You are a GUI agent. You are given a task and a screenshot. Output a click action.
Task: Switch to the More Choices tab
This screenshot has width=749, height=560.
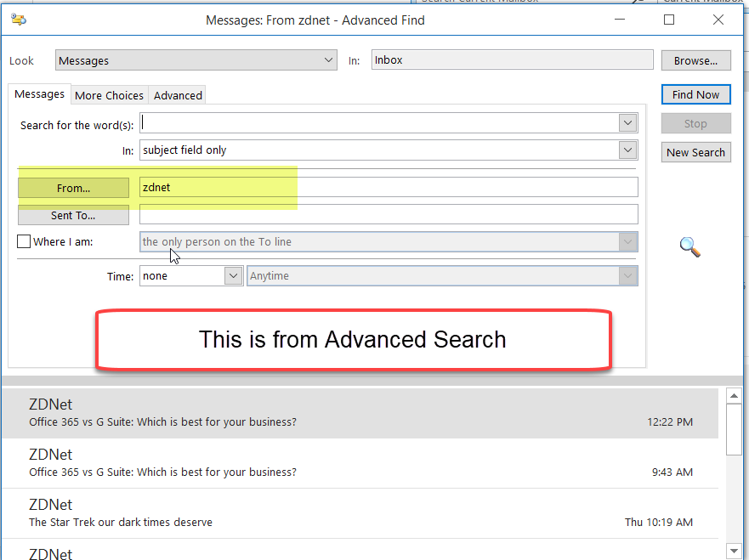pyautogui.click(x=110, y=95)
